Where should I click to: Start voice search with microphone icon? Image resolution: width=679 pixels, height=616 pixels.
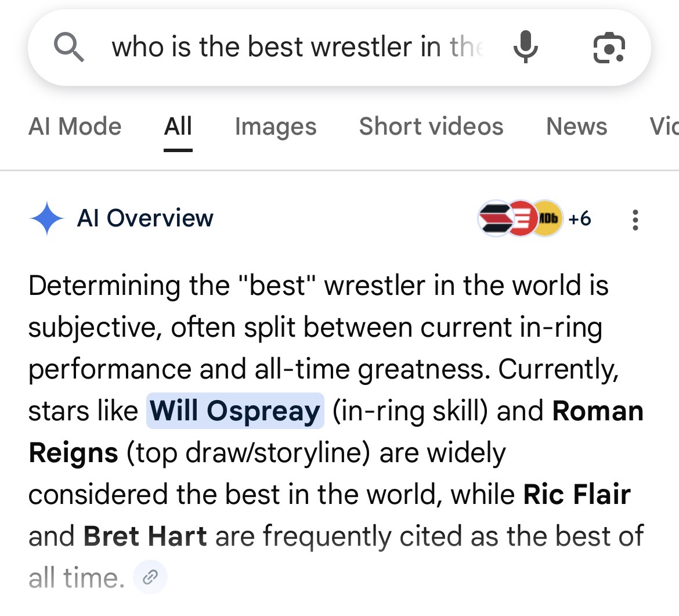coord(526,47)
